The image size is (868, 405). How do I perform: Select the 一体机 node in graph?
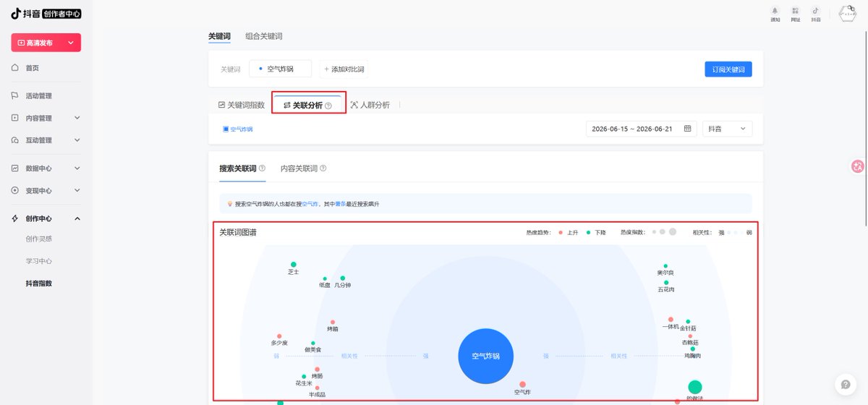671,320
